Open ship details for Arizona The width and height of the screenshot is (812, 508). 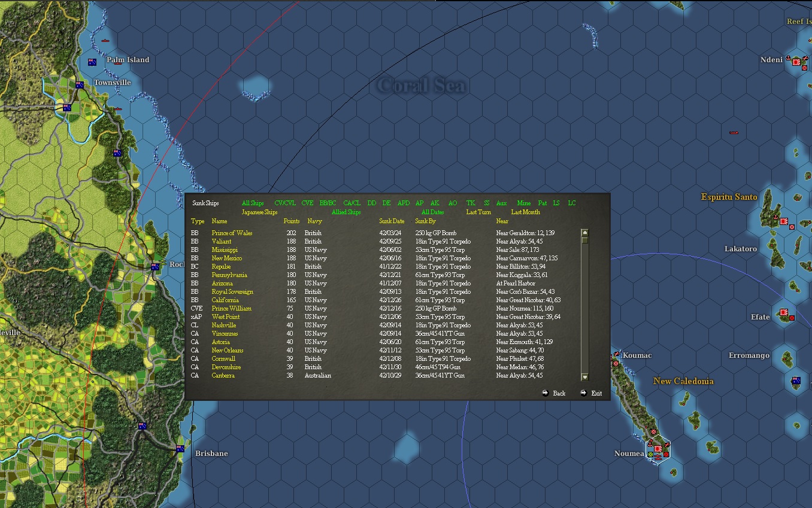[x=222, y=283]
